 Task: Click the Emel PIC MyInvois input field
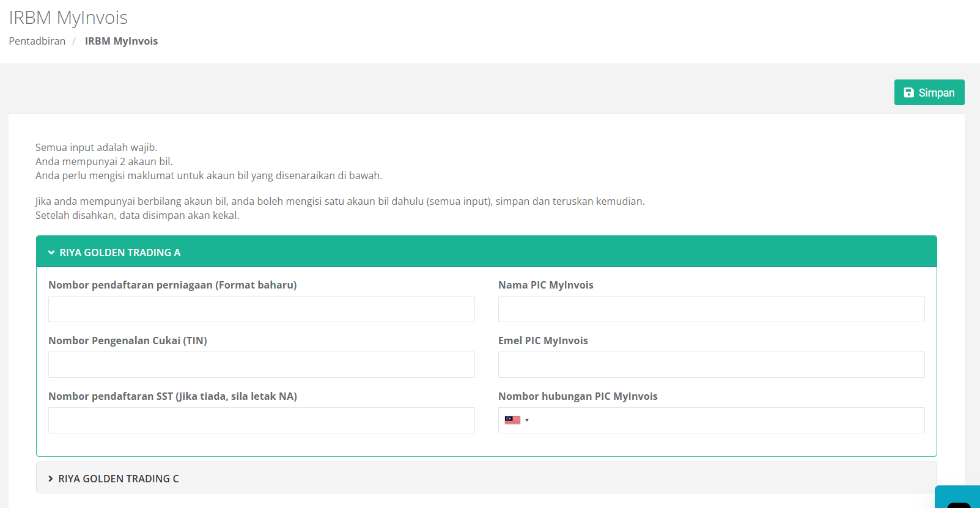pos(711,365)
